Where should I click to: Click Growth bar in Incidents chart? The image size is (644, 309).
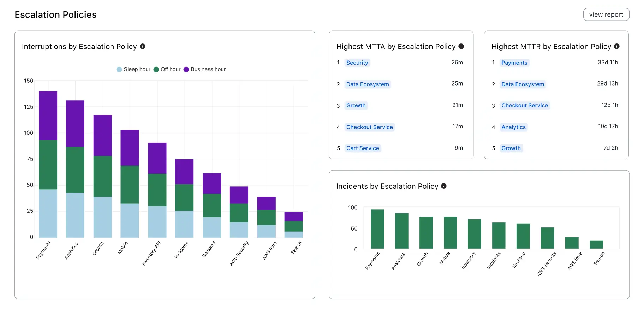(426, 233)
